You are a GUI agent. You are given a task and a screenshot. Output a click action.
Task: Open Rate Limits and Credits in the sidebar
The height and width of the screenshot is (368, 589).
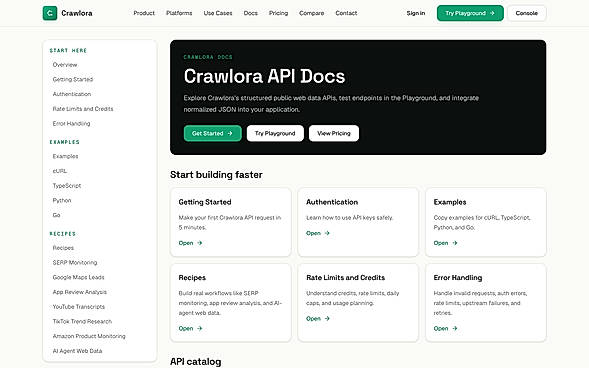83,109
